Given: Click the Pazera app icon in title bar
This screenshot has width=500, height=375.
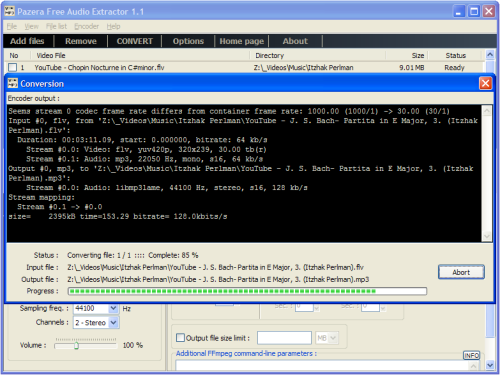Looking at the screenshot, I should 10,11.
